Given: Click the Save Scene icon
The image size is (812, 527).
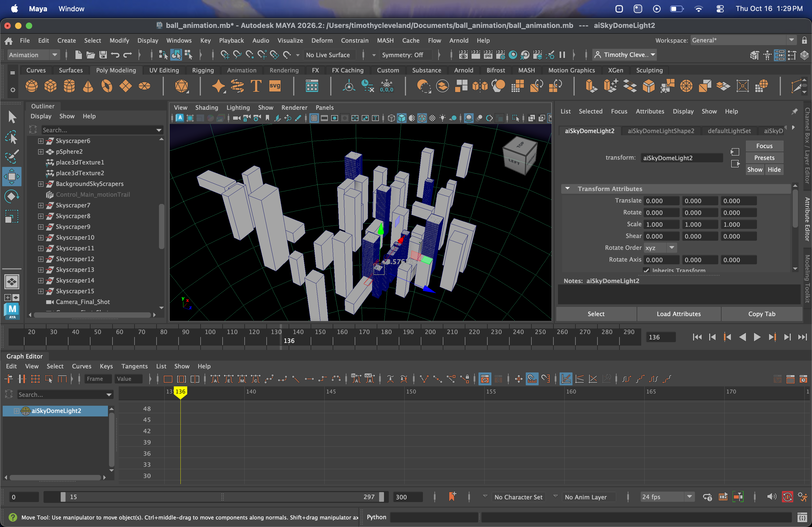Looking at the screenshot, I should (x=103, y=55).
